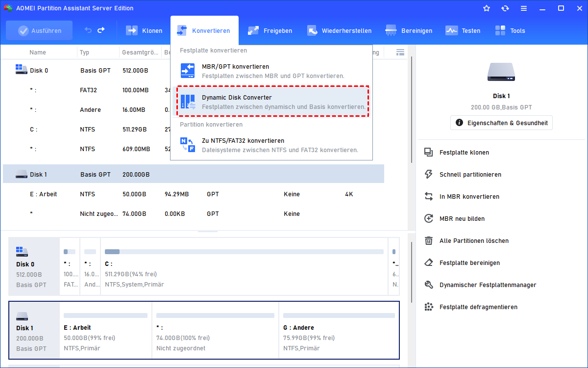Select the E : Arbeit partition row
This screenshot has height=368, width=588.
coord(194,194)
